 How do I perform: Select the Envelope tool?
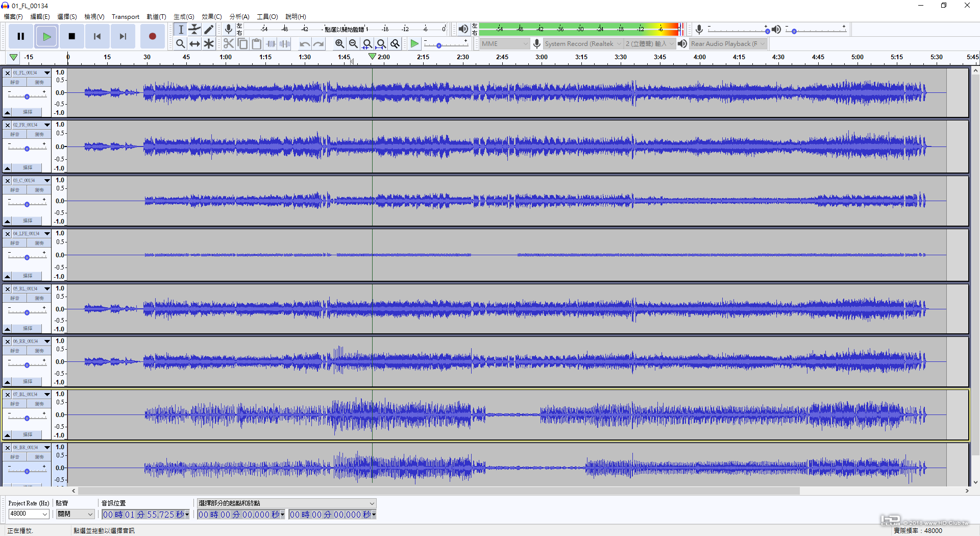point(194,30)
